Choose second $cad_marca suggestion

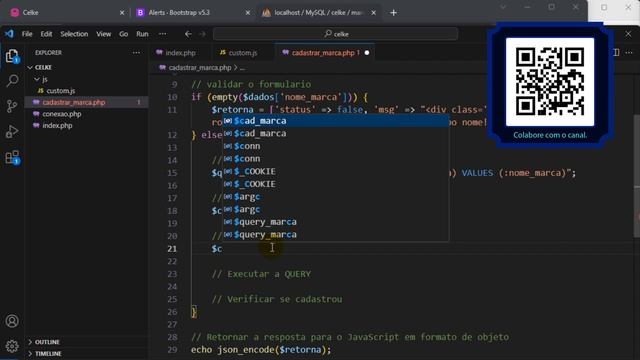[335, 133]
